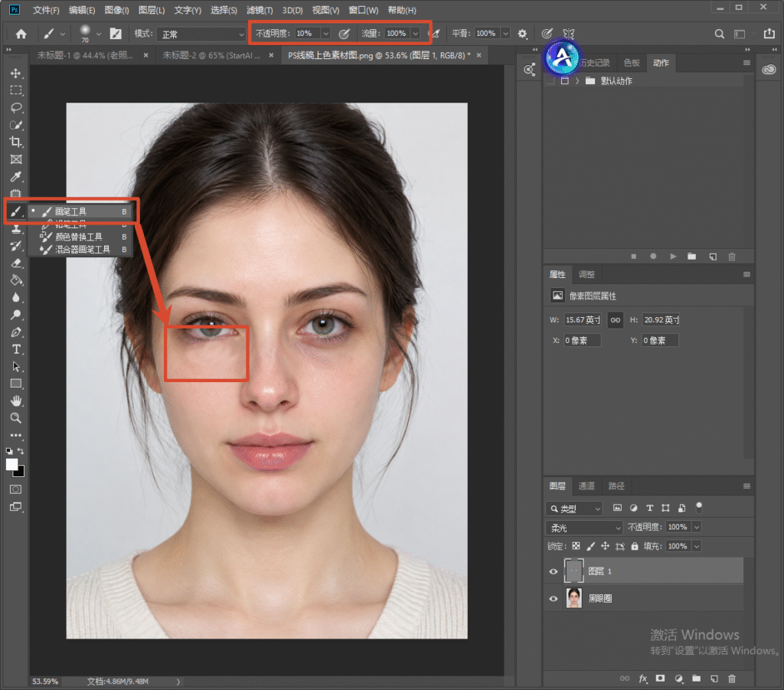Open the 图层(L) menu
The height and width of the screenshot is (690, 784).
[x=152, y=10]
